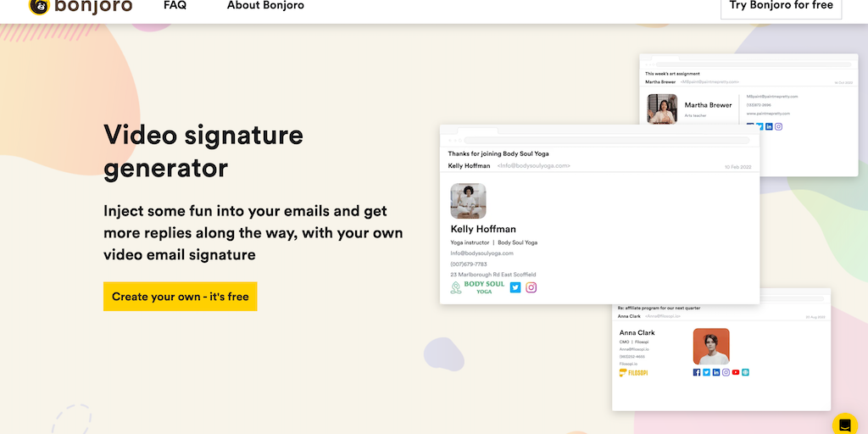Open the yellow chat widget icon
This screenshot has height=434, width=868.
(844, 424)
